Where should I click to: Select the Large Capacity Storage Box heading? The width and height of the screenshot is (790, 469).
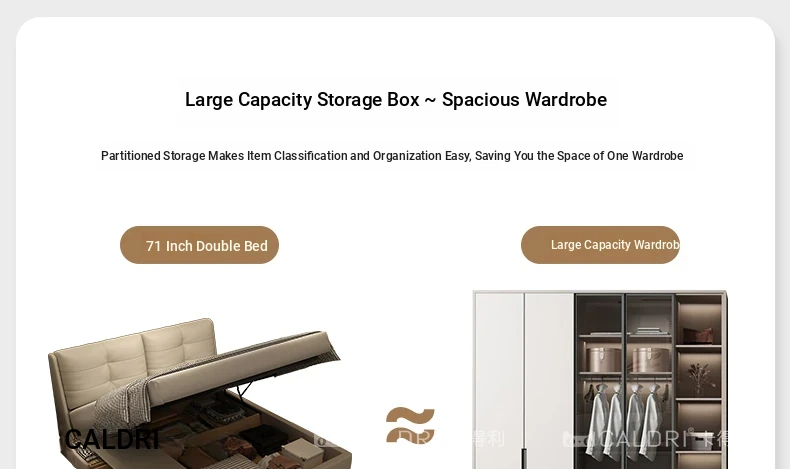(x=396, y=100)
